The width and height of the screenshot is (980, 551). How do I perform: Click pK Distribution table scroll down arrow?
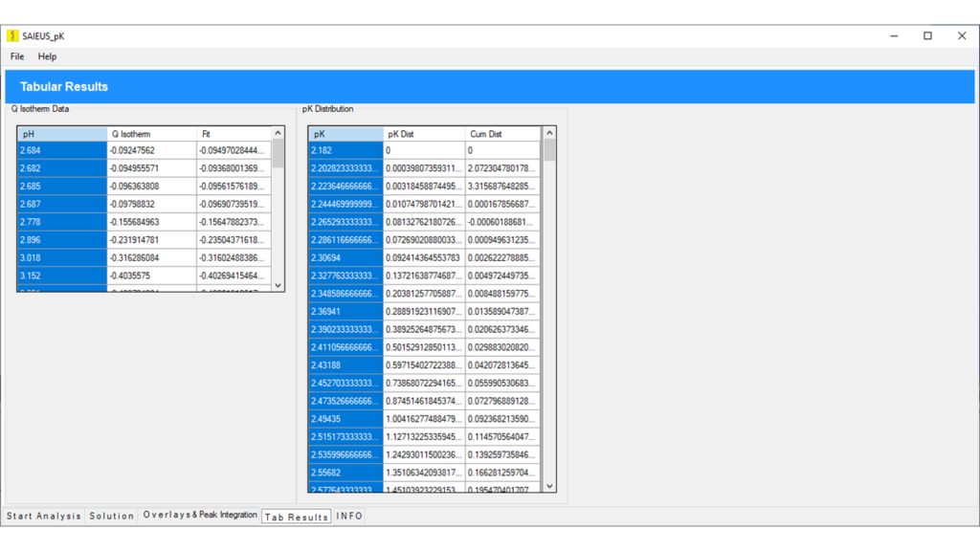pos(549,485)
